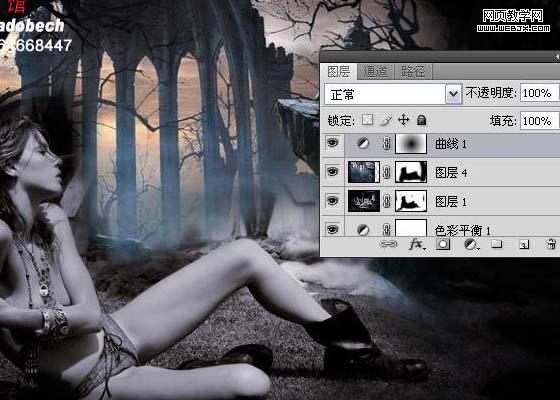Select the 图层 1 layer mask thumbnail
This screenshot has height=400, width=560.
[x=411, y=201]
